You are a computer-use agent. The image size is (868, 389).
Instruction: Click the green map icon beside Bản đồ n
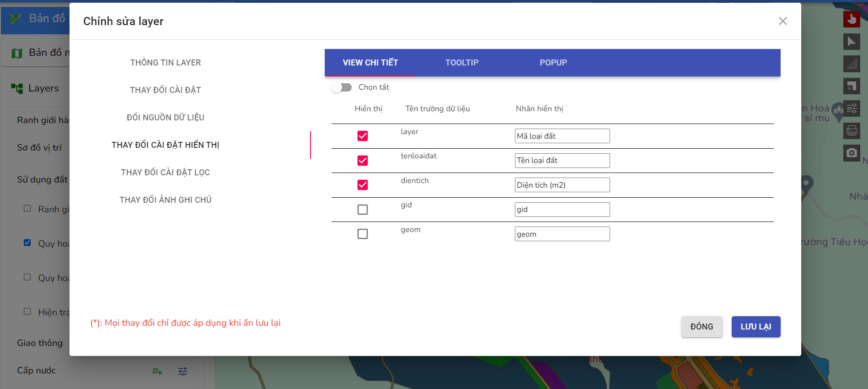17,53
